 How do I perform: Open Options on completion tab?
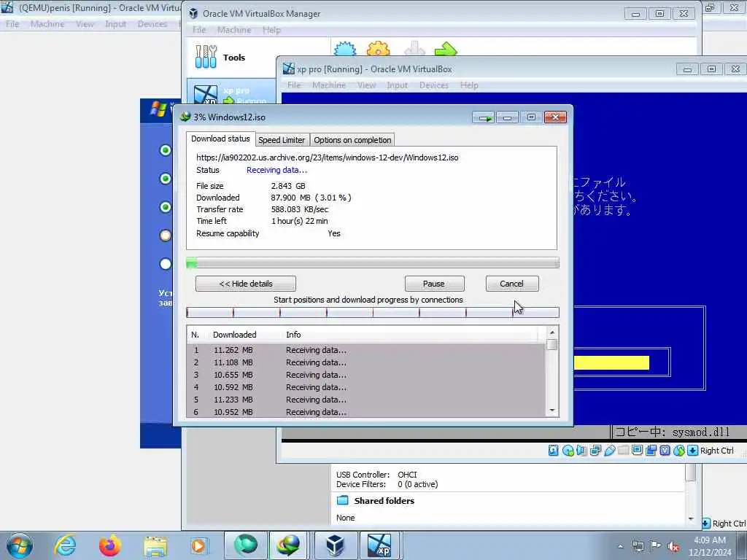point(352,140)
